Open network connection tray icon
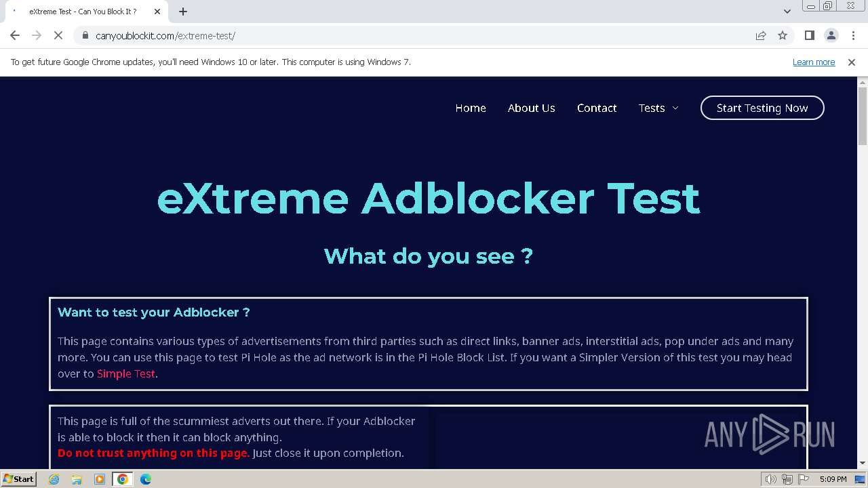Image resolution: width=868 pixels, height=488 pixels. tap(787, 479)
